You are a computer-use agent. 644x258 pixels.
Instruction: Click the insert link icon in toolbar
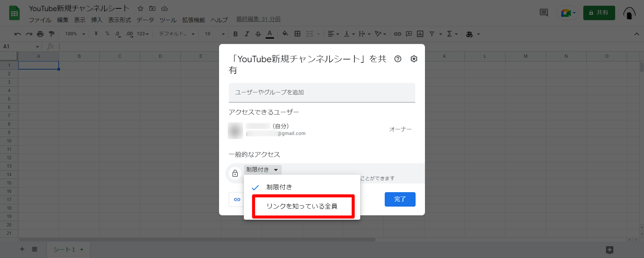tap(397, 34)
